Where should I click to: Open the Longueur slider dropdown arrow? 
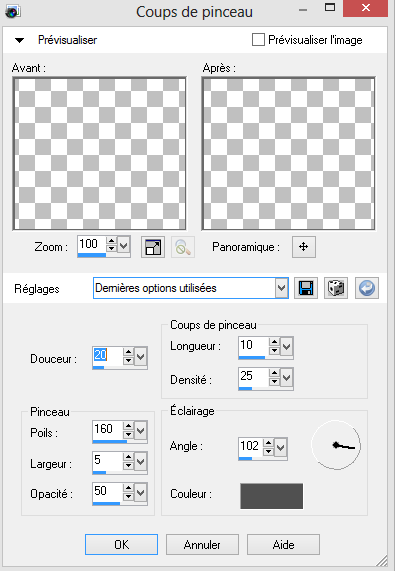click(287, 346)
